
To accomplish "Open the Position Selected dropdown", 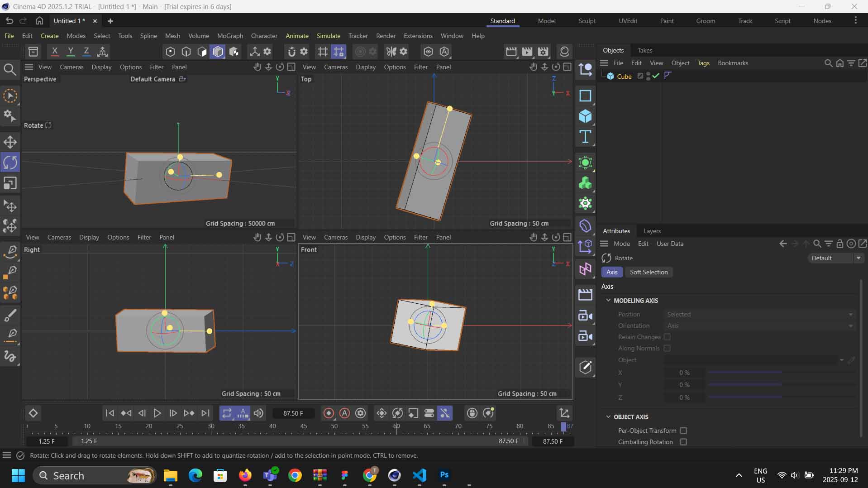I will pyautogui.click(x=850, y=314).
